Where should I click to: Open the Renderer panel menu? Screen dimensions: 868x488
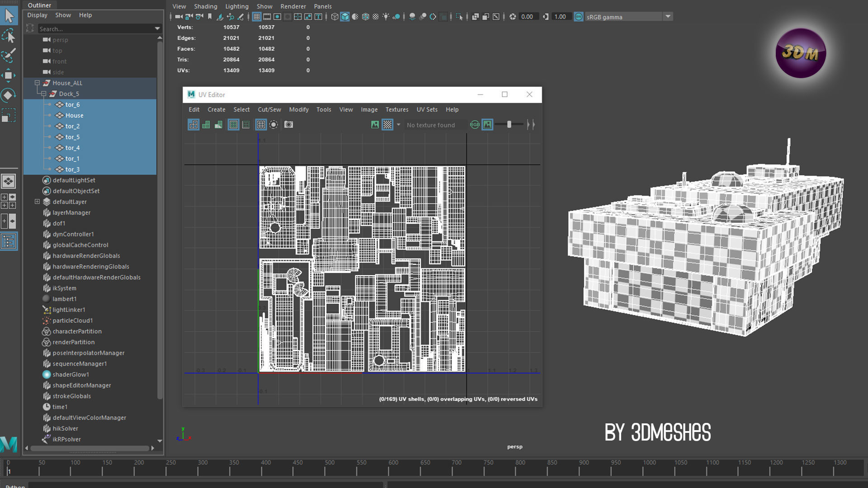(293, 6)
